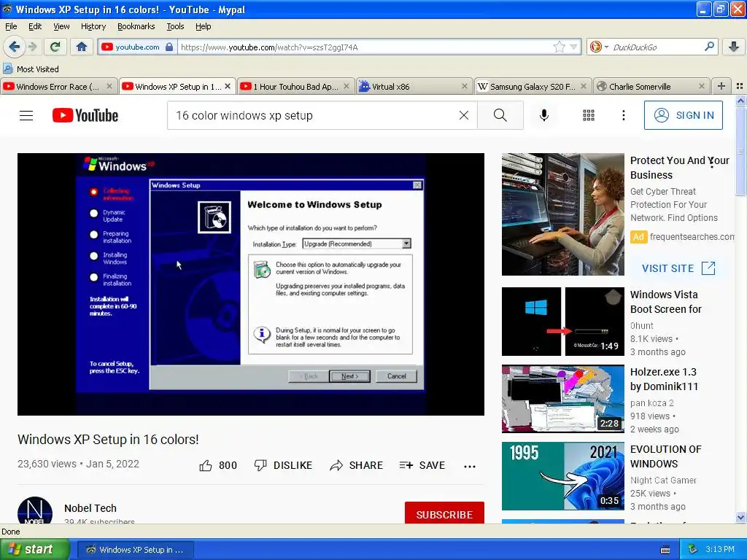Open more actions ellipsis under video
747x560 pixels.
point(470,466)
